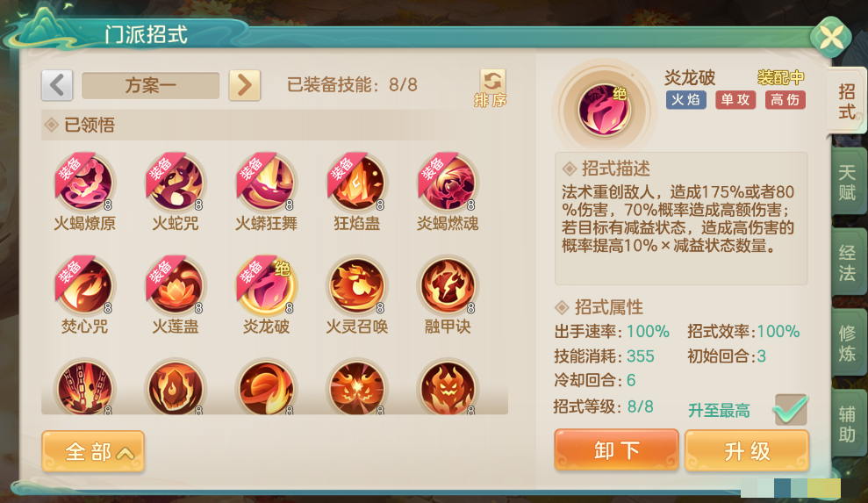The image size is (868, 503).
Task: Choose the 火灵召唤 skill icon
Action: 357,286
